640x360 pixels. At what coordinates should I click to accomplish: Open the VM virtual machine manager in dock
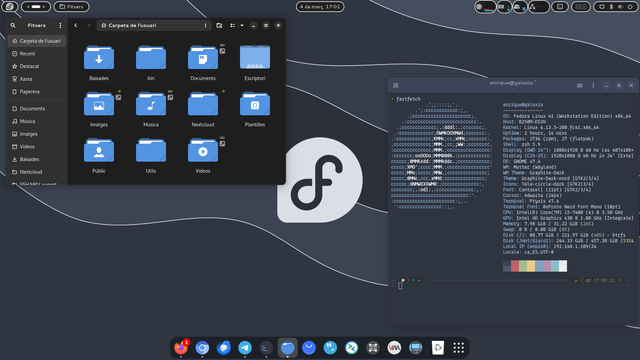click(394, 348)
